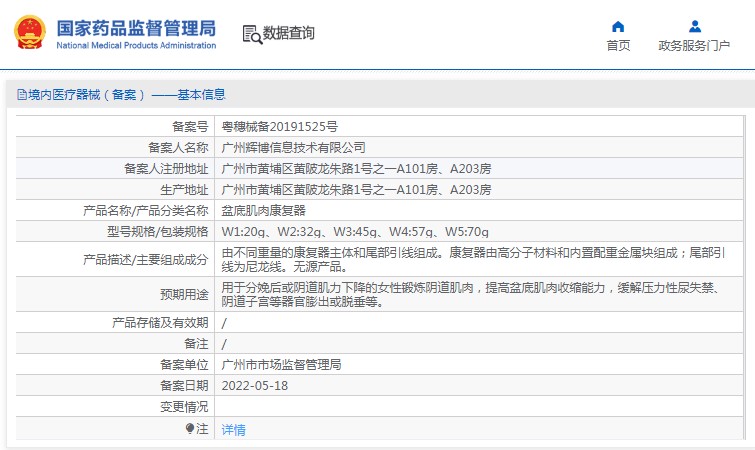The height and width of the screenshot is (450, 755).
Task: Click the document icon beside 境内医疗器械
Action: pyautogui.click(x=22, y=94)
